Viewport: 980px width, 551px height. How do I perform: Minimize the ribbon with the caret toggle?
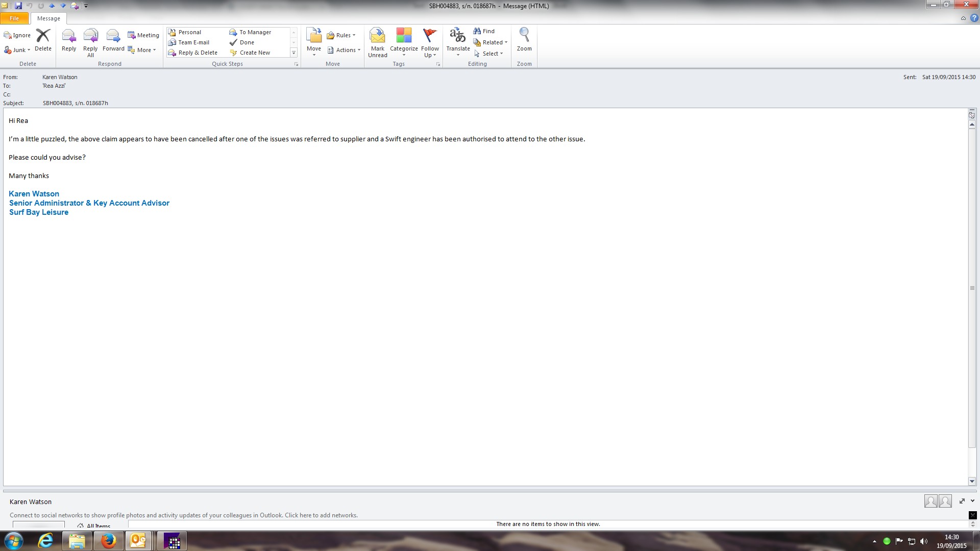(963, 18)
